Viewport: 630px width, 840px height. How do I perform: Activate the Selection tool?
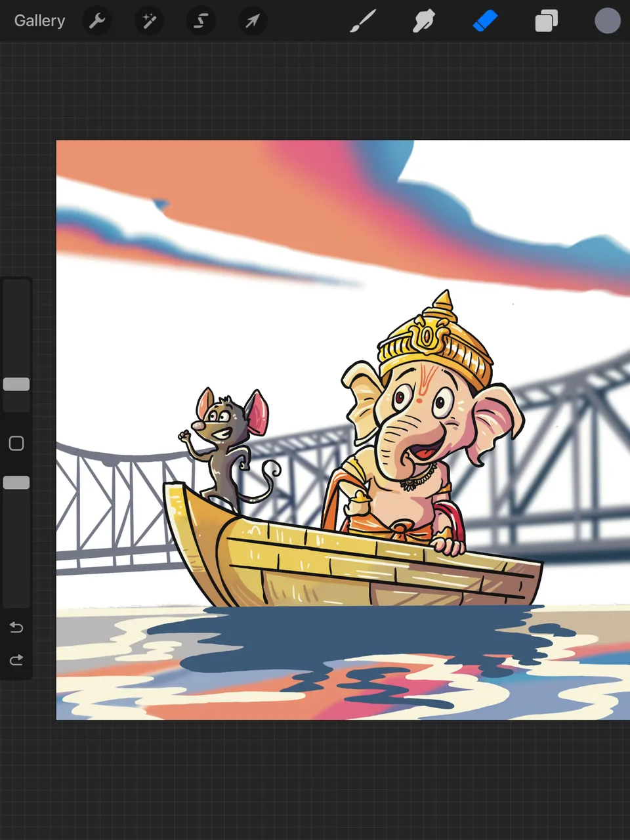[201, 21]
